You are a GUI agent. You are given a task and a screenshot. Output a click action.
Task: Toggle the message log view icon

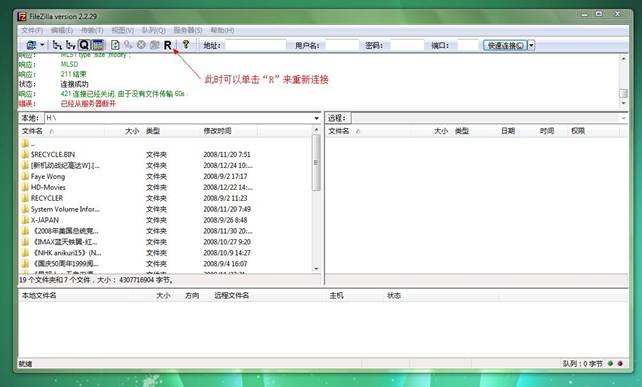click(x=97, y=45)
